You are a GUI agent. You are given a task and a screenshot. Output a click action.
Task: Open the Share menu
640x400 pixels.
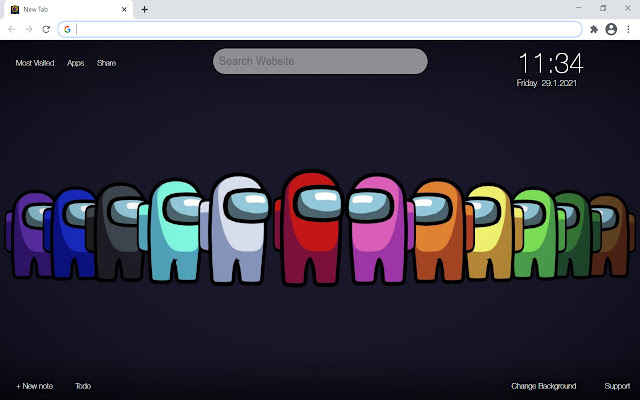(106, 63)
